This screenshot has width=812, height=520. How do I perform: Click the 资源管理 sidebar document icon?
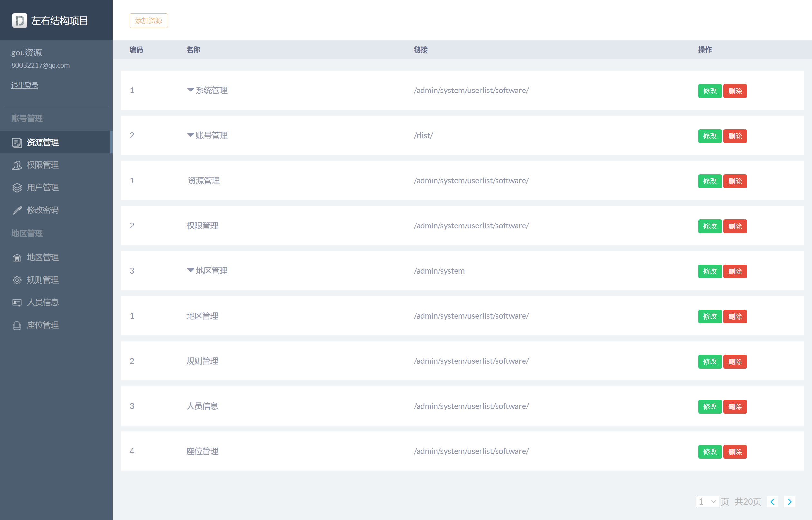click(17, 142)
